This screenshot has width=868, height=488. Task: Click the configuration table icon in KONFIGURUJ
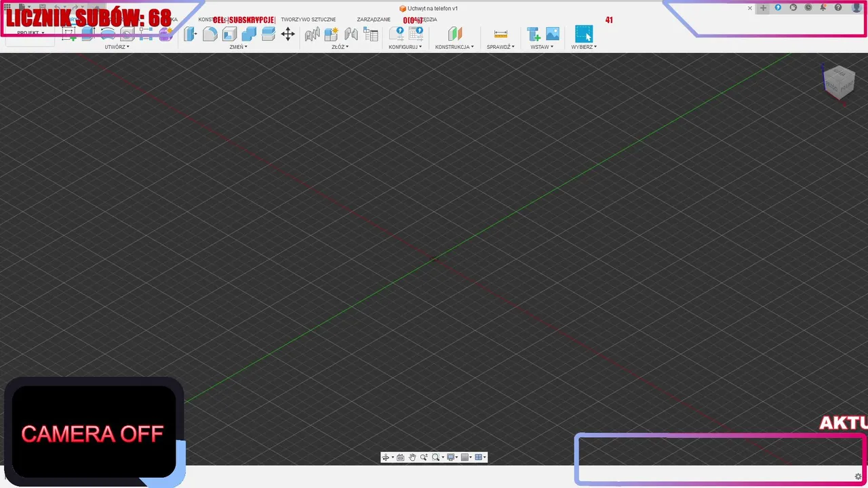(x=416, y=34)
